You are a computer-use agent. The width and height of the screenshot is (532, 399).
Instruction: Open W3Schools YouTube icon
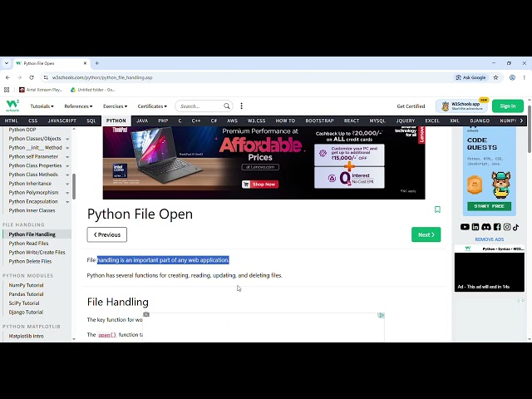pos(465,227)
